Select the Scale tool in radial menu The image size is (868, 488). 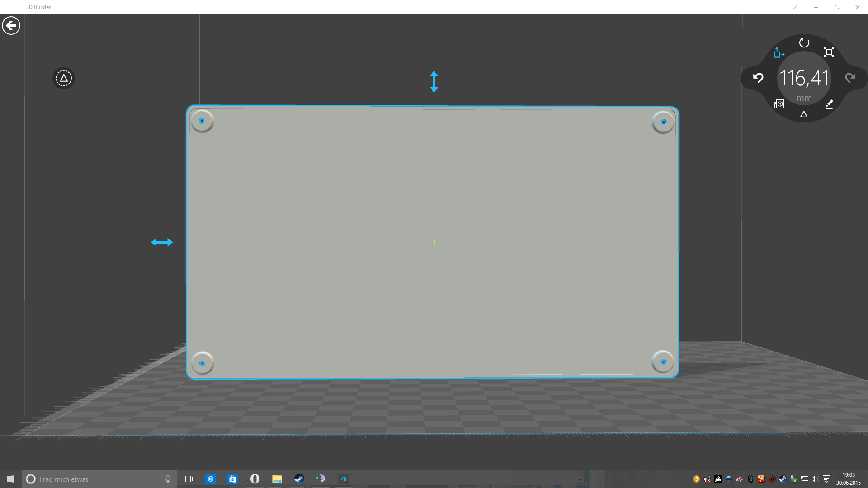tap(829, 52)
